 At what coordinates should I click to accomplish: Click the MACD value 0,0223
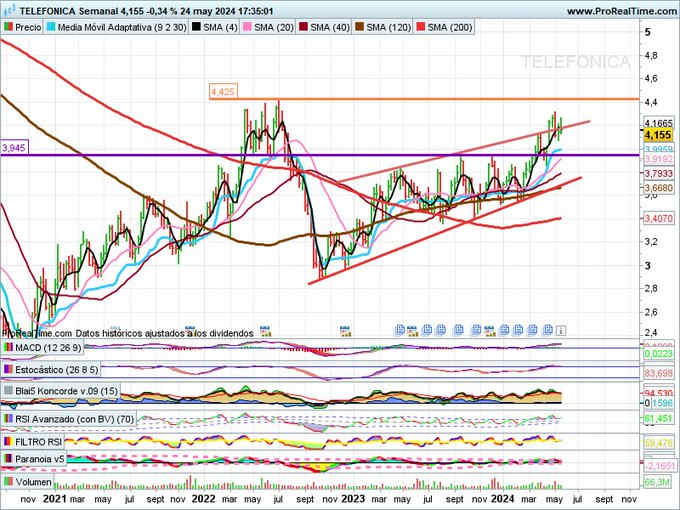(x=658, y=354)
